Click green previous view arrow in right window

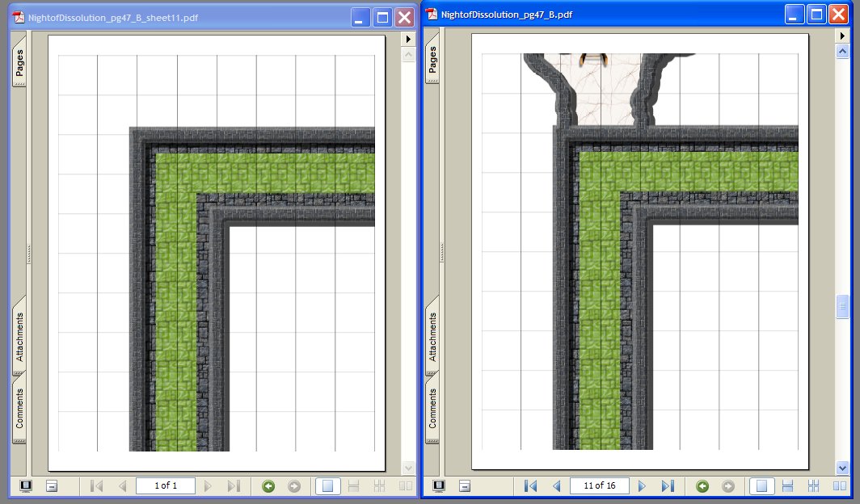(x=702, y=486)
